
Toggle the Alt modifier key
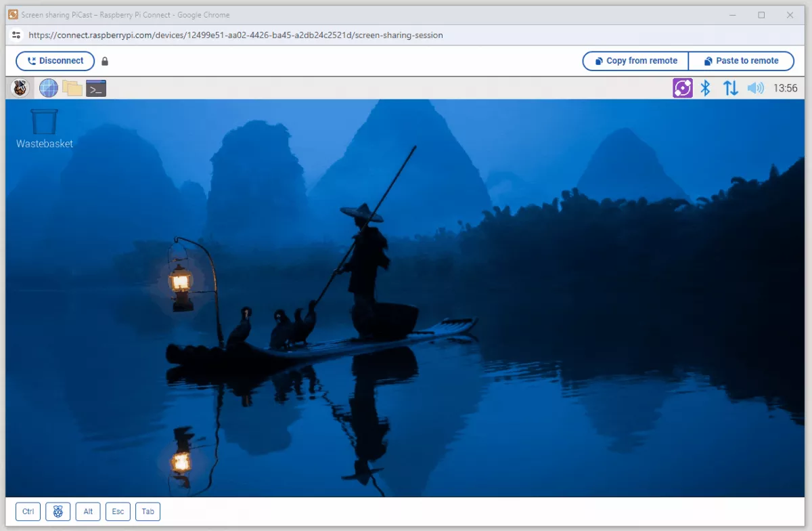tap(88, 511)
